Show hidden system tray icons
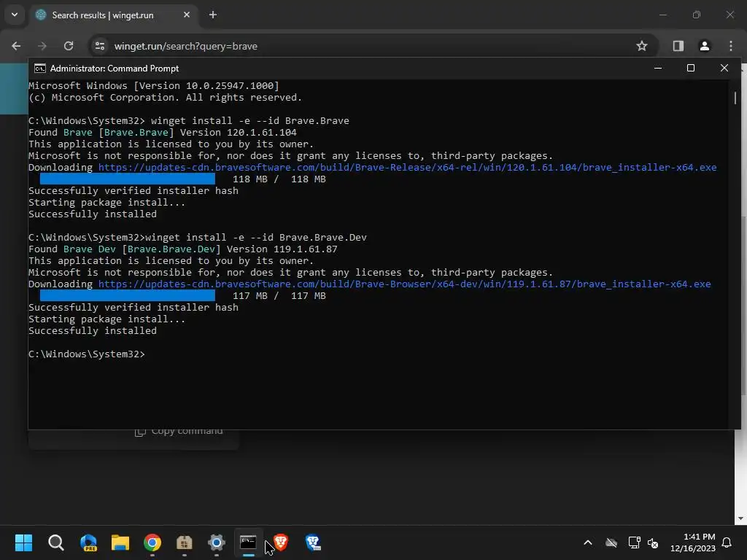Viewport: 747px width, 560px height. coord(588,542)
